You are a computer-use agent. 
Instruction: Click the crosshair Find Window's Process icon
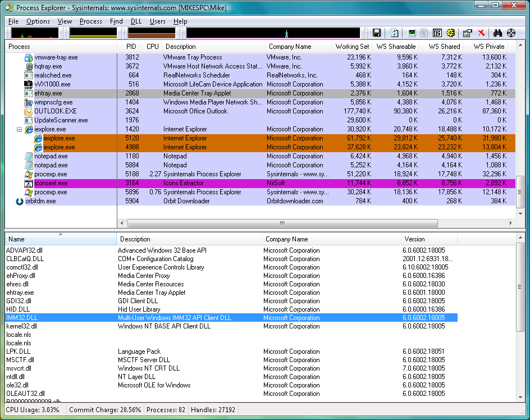511,33
